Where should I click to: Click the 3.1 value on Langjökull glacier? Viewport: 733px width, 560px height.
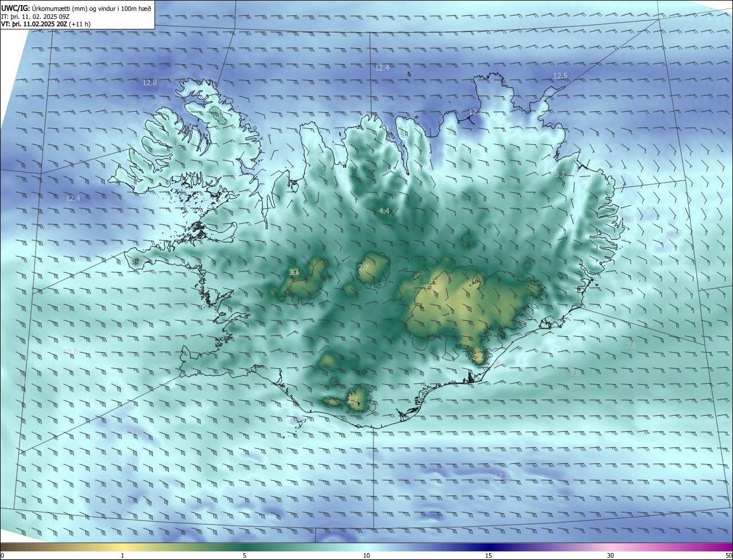click(294, 272)
